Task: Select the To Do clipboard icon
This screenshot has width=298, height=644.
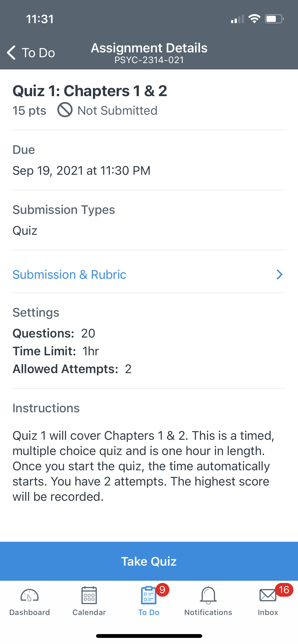Action: click(148, 595)
